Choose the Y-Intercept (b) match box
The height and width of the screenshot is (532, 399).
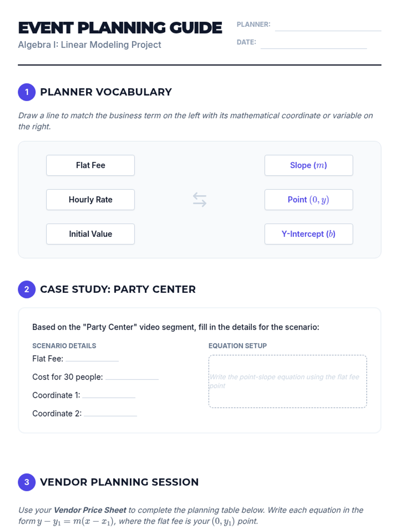(x=309, y=234)
